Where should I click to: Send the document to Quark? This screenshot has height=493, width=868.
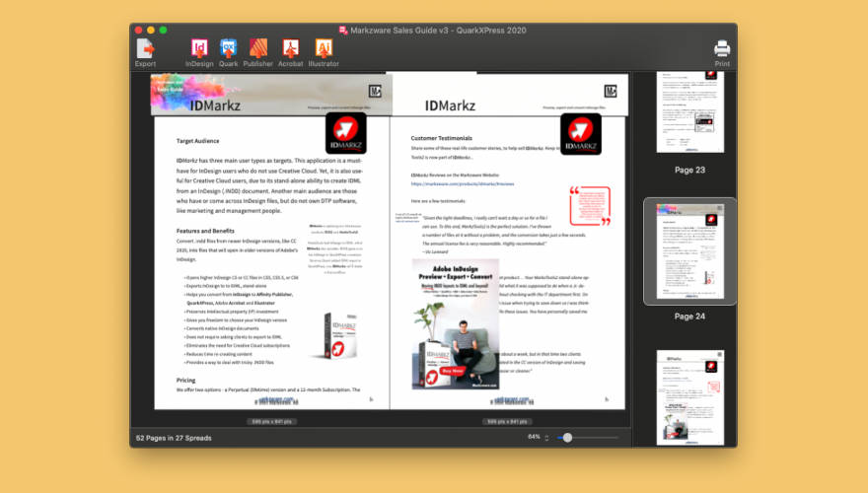coord(228,53)
